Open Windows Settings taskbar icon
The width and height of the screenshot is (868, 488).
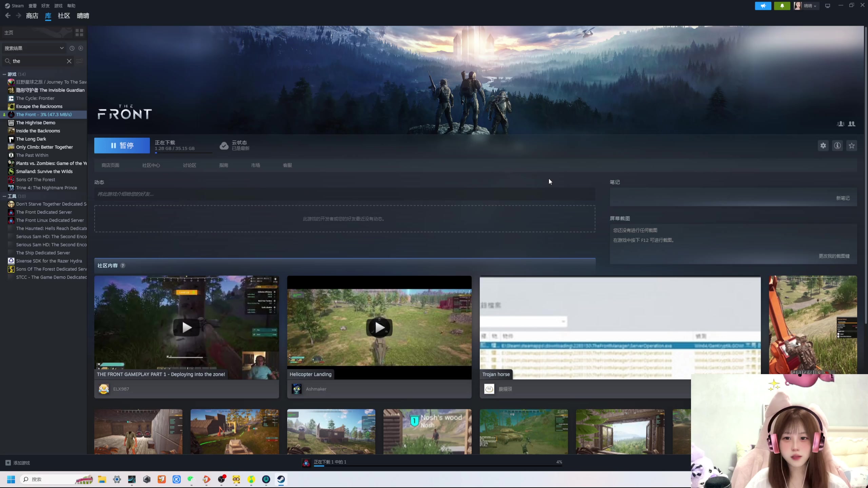click(117, 479)
